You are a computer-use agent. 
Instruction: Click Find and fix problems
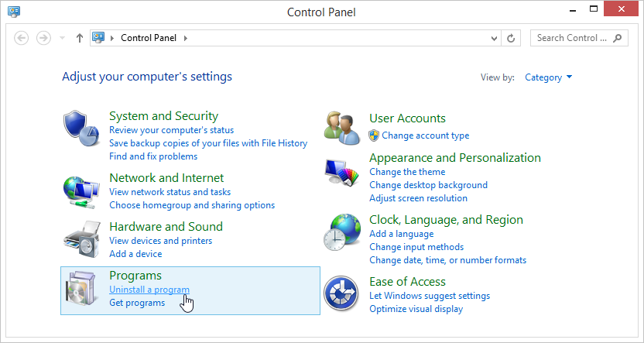(x=153, y=156)
